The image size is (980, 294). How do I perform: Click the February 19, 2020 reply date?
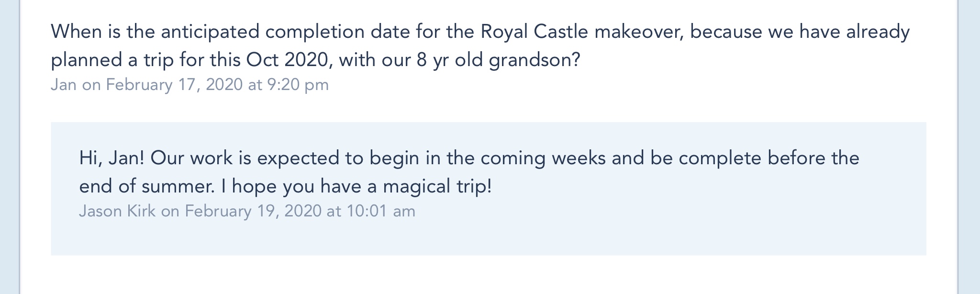coord(253,211)
